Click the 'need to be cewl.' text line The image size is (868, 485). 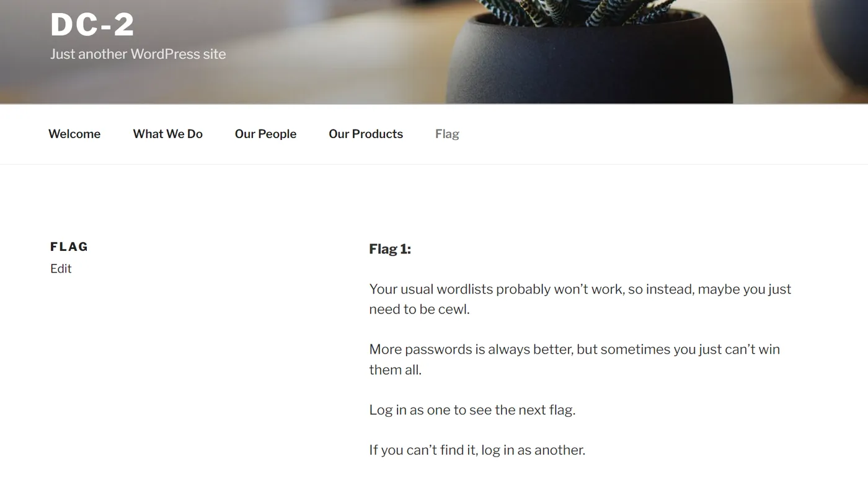(x=420, y=309)
